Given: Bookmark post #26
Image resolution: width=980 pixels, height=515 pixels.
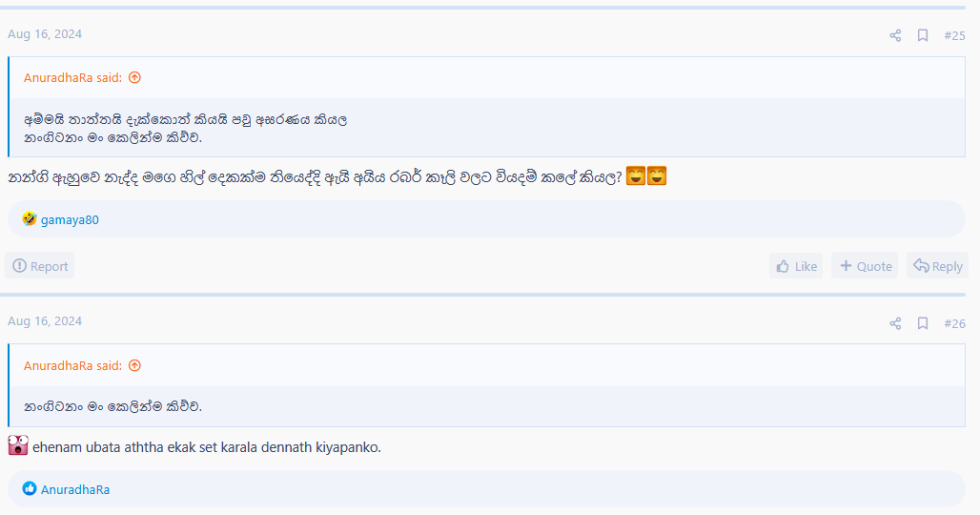Looking at the screenshot, I should pyautogui.click(x=923, y=323).
